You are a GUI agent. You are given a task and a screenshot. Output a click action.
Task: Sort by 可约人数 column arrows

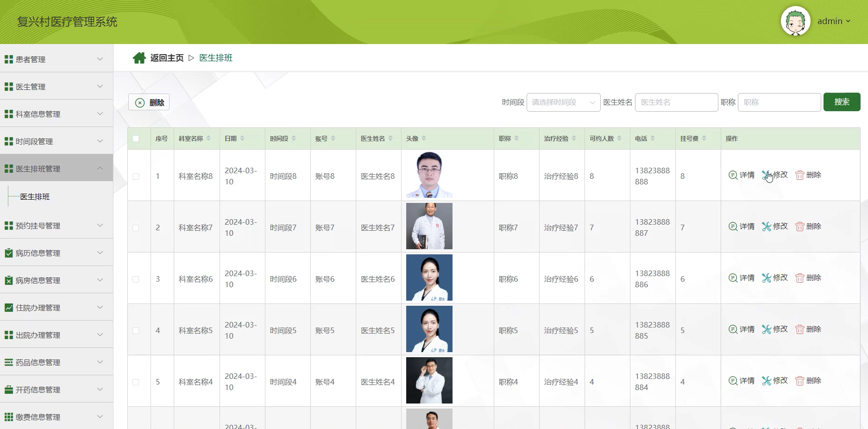[619, 139]
